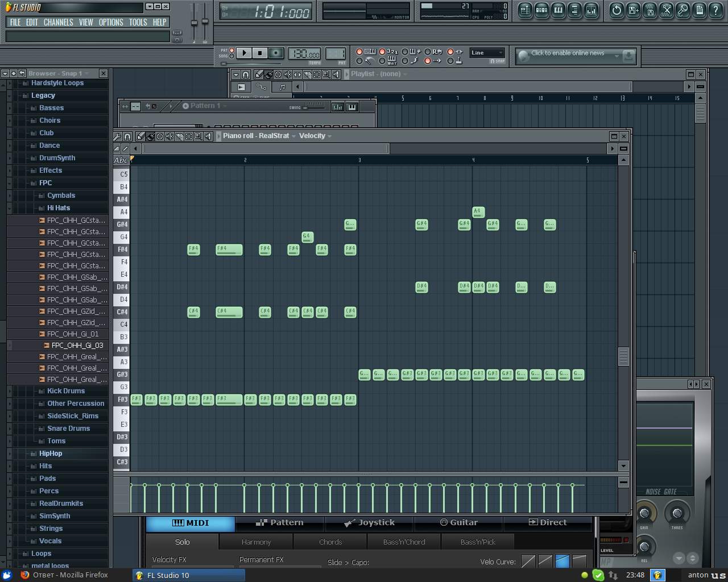The image size is (728, 582).
Task: Click the piano roll magnet snap icon
Action: coord(127,136)
